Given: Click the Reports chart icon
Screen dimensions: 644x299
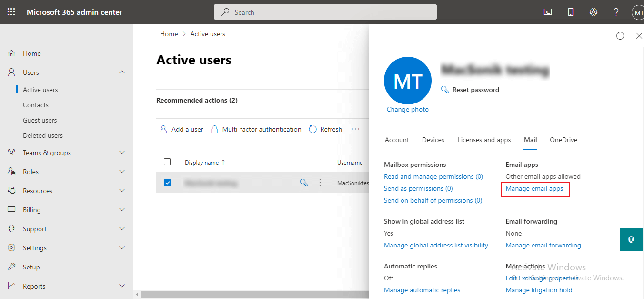Looking at the screenshot, I should point(11,286).
